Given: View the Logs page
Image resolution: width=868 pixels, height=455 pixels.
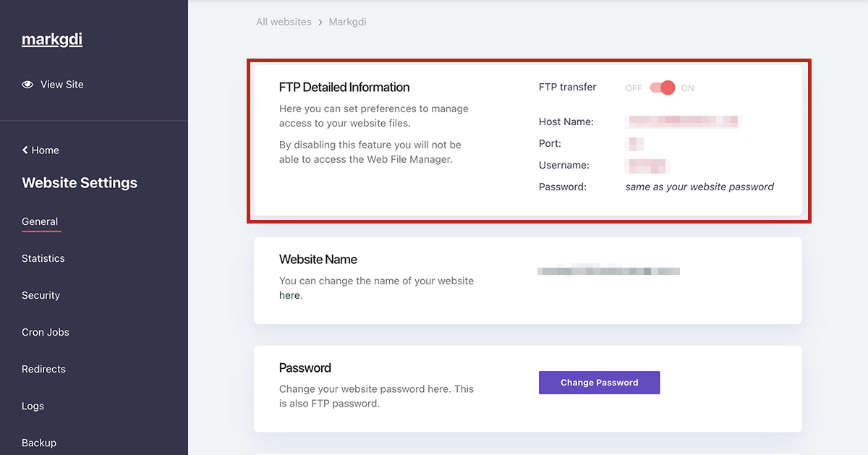Looking at the screenshot, I should pos(33,407).
